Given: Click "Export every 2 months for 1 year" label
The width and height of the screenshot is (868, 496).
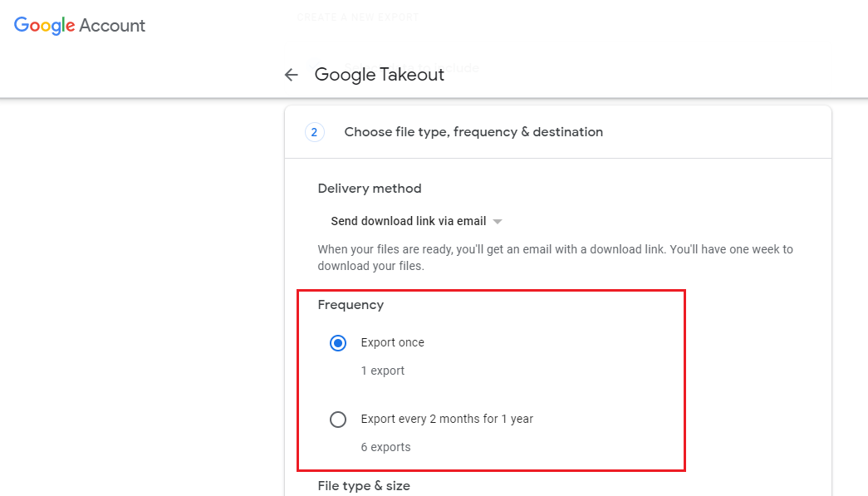Looking at the screenshot, I should pos(447,420).
